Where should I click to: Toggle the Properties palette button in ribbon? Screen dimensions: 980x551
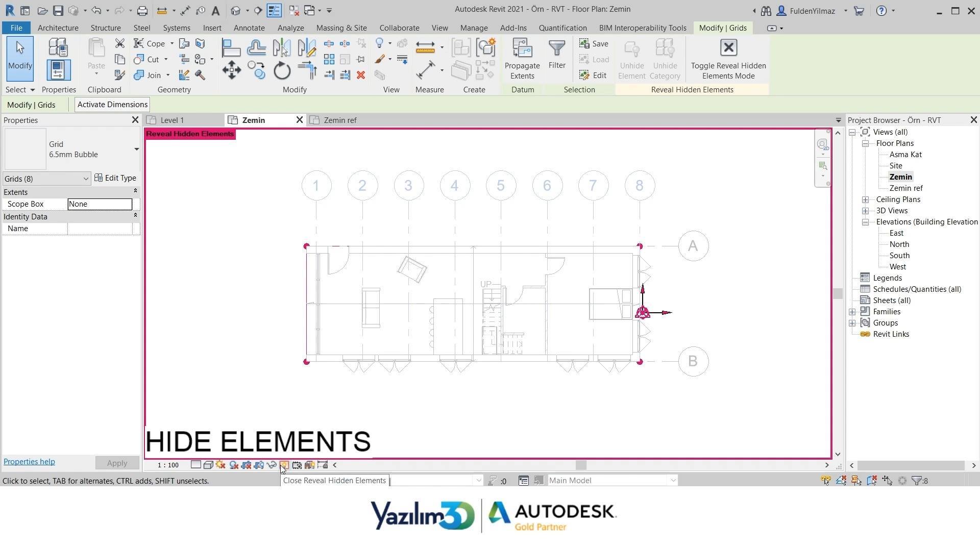point(58,70)
